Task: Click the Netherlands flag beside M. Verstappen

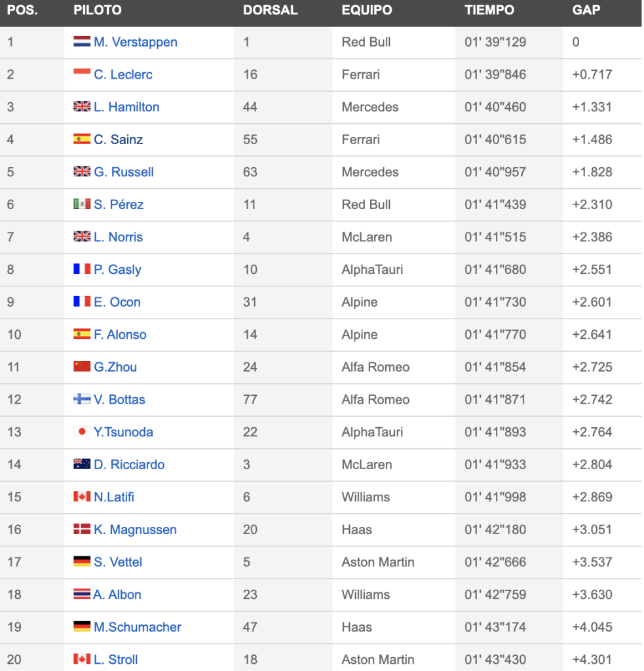Action: pyautogui.click(x=82, y=41)
